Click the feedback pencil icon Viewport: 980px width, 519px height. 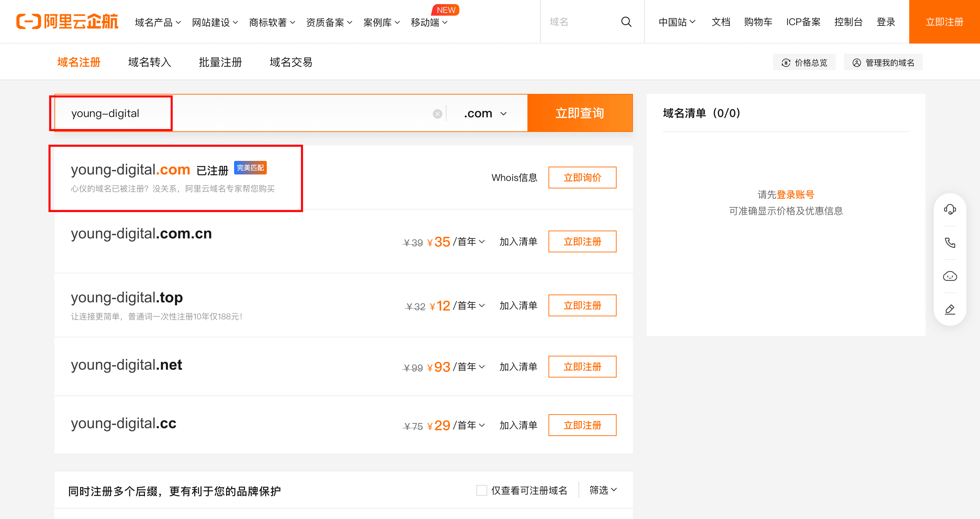tap(950, 309)
